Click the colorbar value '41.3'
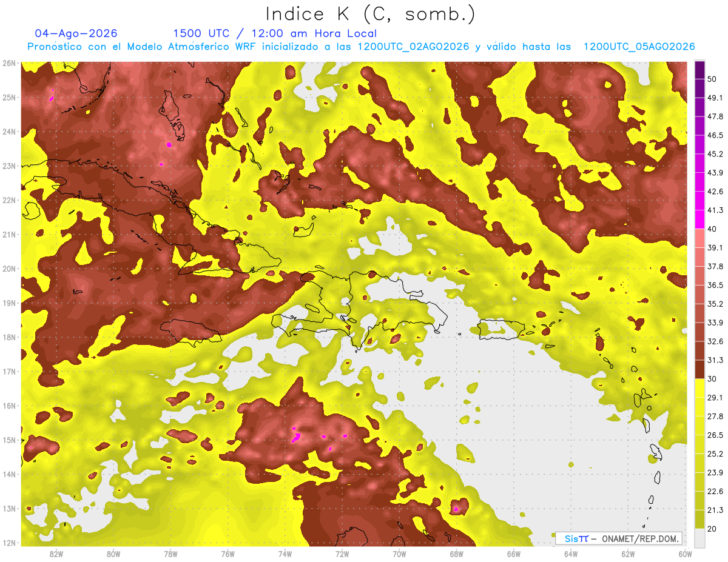The image size is (728, 562). (x=715, y=210)
